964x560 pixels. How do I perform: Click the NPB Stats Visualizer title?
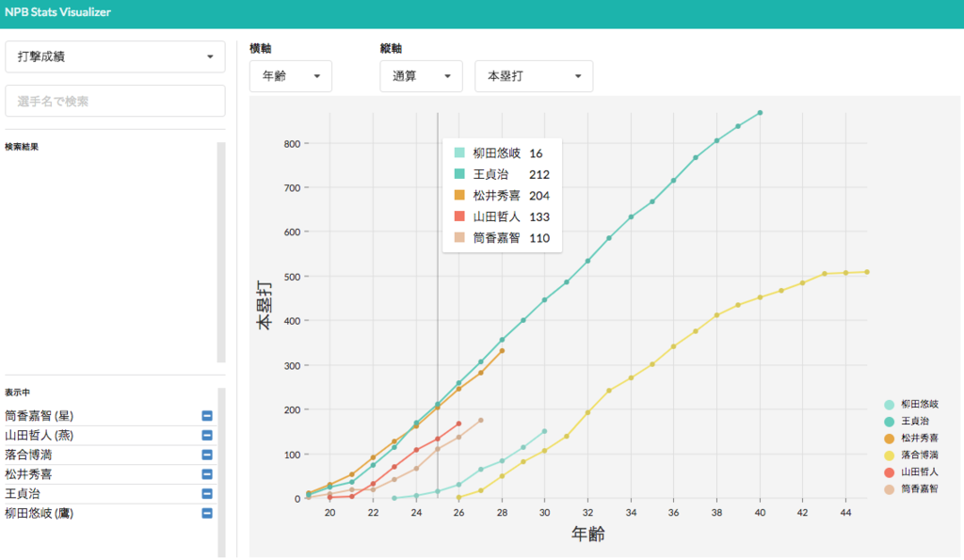57,12
